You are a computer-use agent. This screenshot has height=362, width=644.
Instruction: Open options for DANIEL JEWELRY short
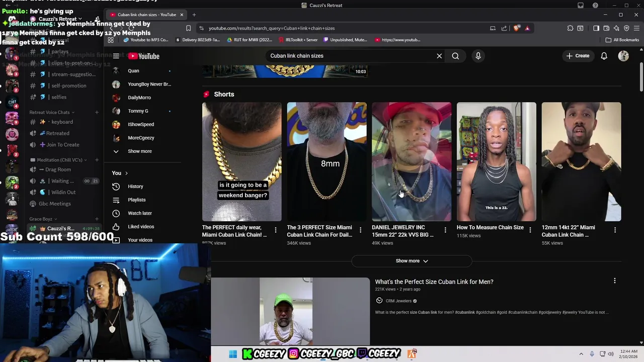point(445,230)
